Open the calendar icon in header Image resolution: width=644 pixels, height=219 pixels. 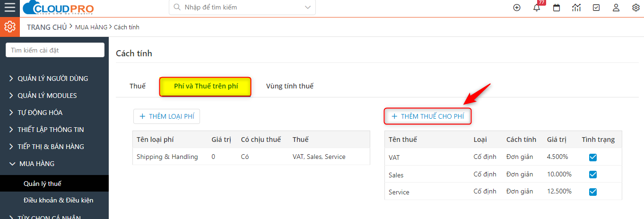(557, 8)
